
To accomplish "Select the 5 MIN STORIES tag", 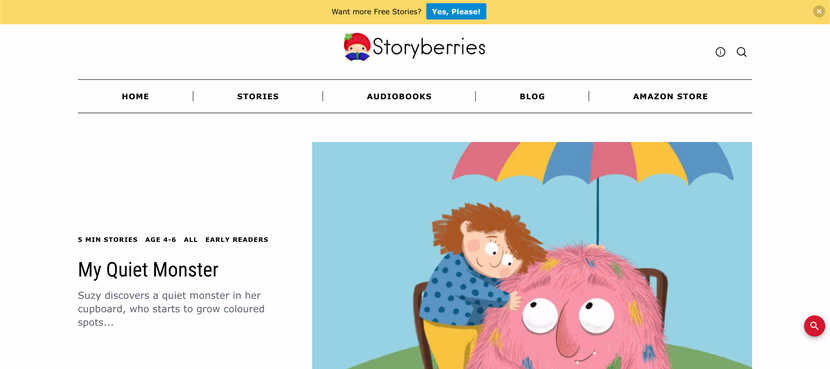I will [x=107, y=239].
